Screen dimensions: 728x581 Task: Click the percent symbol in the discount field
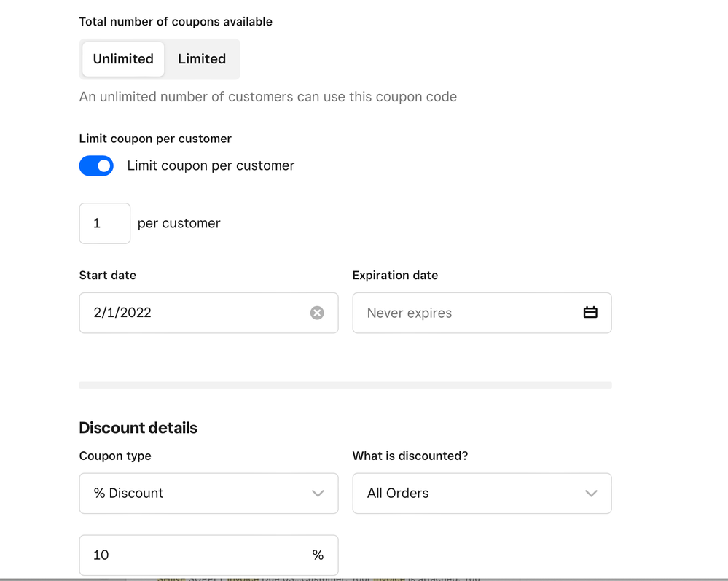point(318,555)
